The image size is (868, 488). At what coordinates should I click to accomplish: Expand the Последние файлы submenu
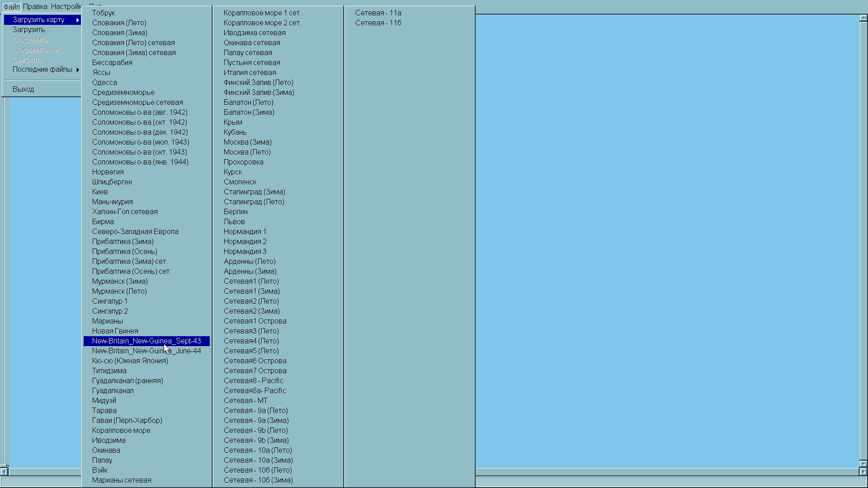[42, 70]
